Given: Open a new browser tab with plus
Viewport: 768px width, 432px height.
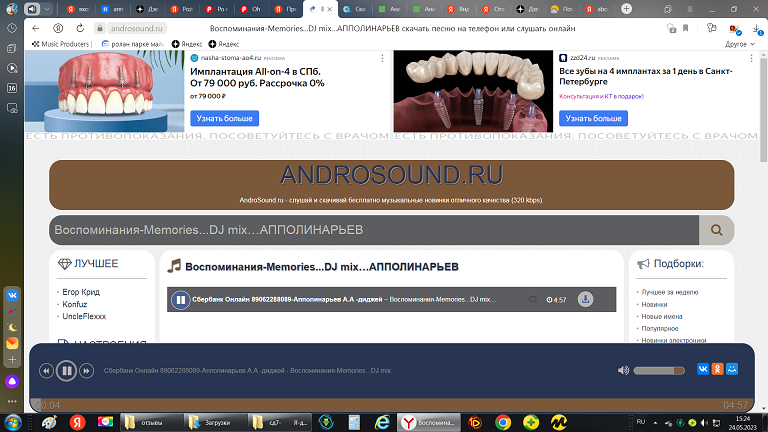Looking at the screenshot, I should pyautogui.click(x=626, y=9).
